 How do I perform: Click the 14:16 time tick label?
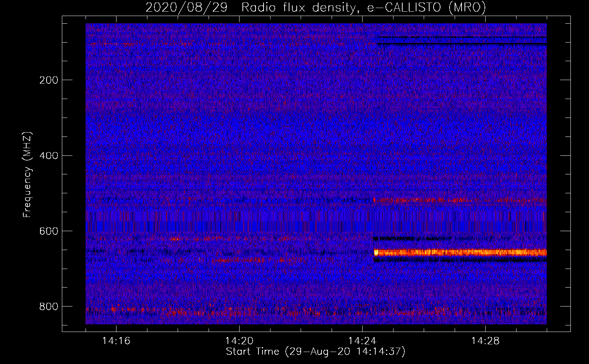click(x=116, y=341)
